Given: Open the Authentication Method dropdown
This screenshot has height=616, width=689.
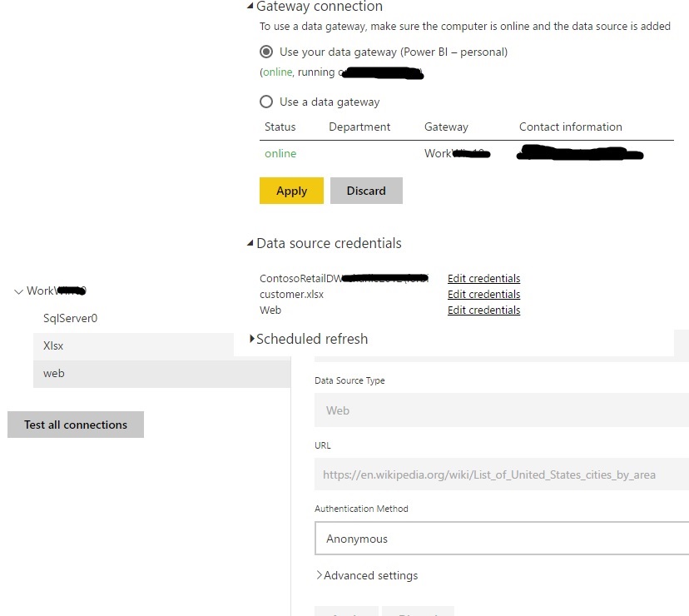Looking at the screenshot, I should click(502, 539).
